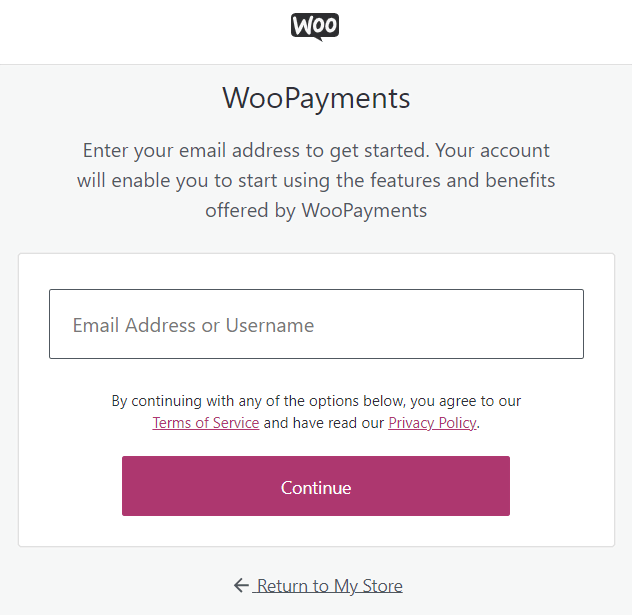Click the left arrow before Return to My Store
The image size is (632, 615).
(241, 585)
